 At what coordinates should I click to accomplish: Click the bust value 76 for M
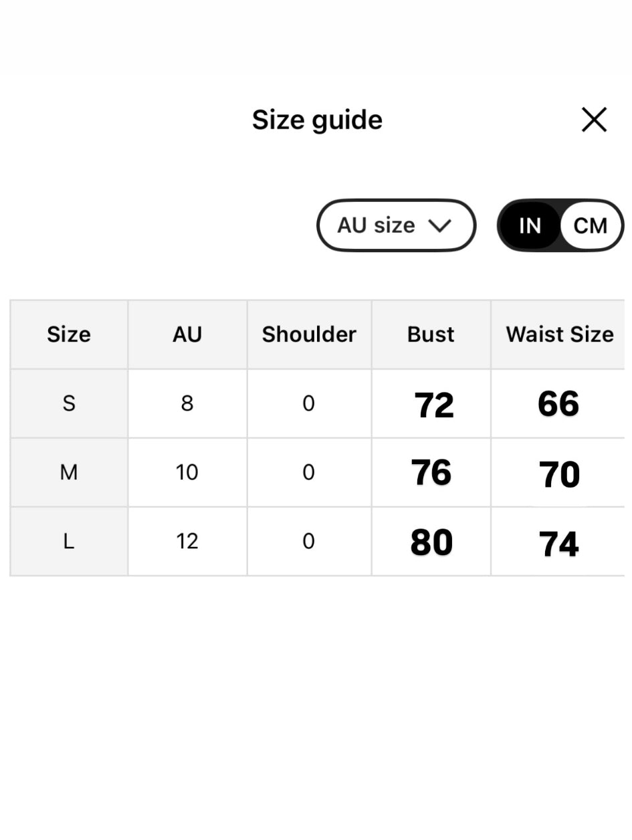coord(431,473)
